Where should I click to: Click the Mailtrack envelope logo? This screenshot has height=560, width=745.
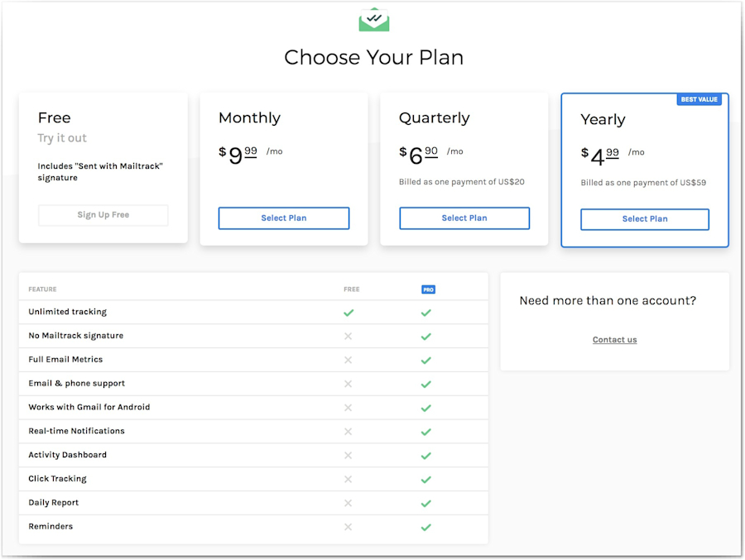pos(373,18)
